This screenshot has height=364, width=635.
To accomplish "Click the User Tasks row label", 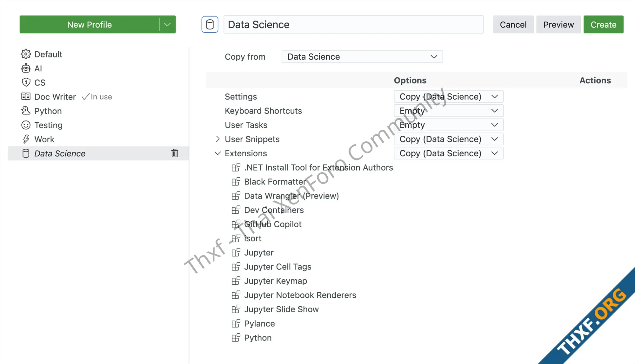I will pos(246,125).
